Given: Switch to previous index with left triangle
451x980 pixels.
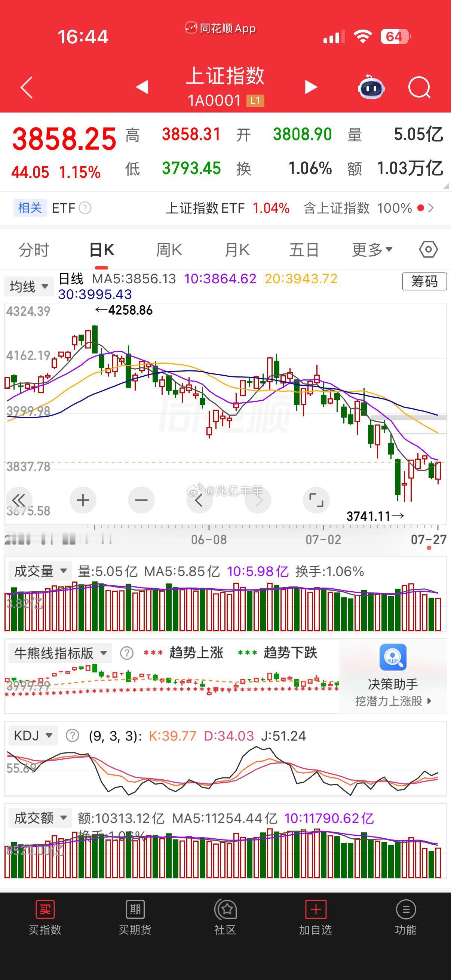Looking at the screenshot, I should coord(142,87).
